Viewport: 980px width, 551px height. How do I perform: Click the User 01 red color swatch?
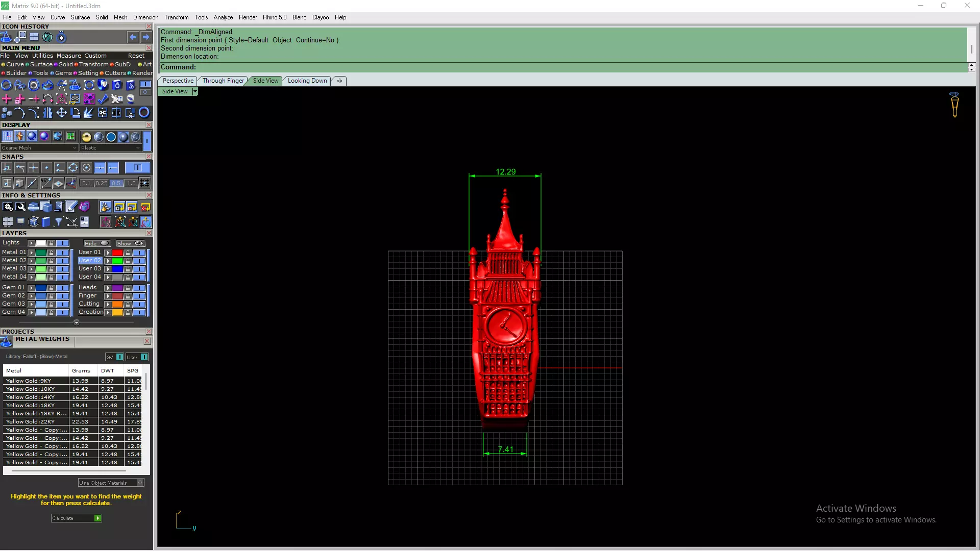(x=117, y=253)
